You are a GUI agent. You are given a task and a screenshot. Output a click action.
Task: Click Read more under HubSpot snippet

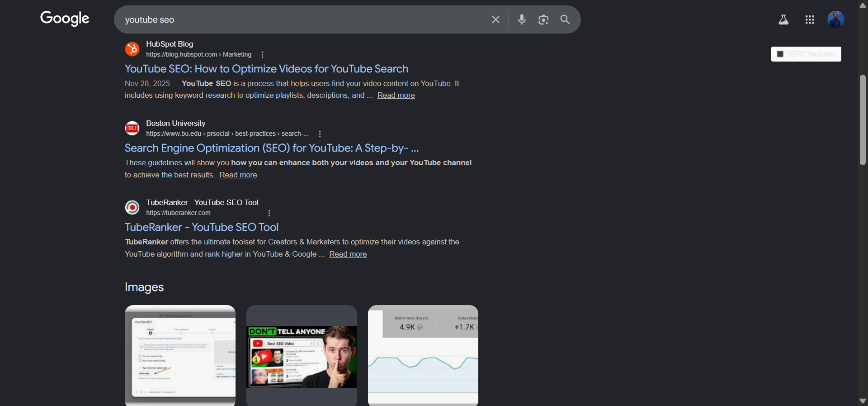click(396, 96)
